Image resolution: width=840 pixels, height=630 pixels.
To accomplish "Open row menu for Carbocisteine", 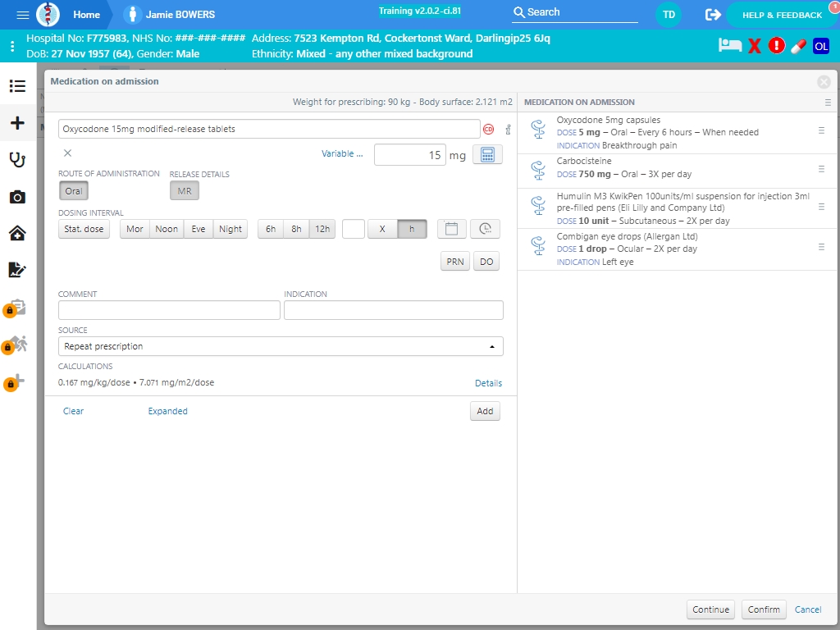I will (x=821, y=169).
